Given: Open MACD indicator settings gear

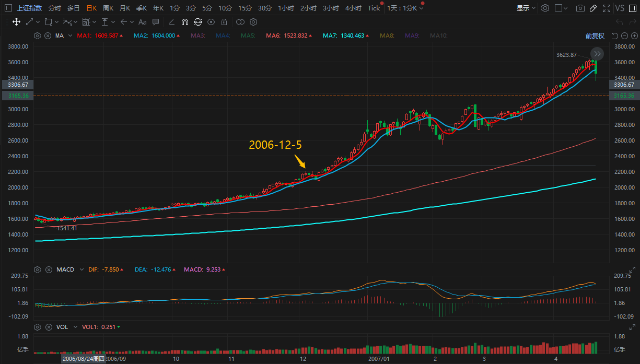Looking at the screenshot, I should pos(37,269).
